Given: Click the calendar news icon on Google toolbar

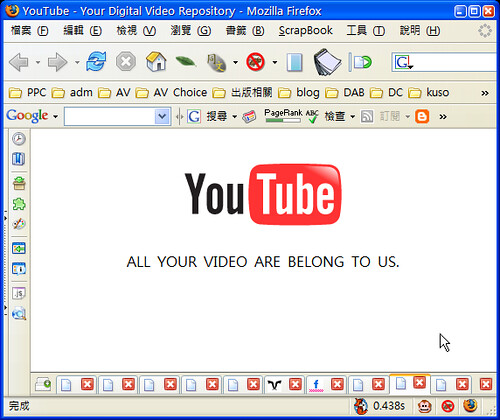Looking at the screenshot, I should click(x=249, y=117).
